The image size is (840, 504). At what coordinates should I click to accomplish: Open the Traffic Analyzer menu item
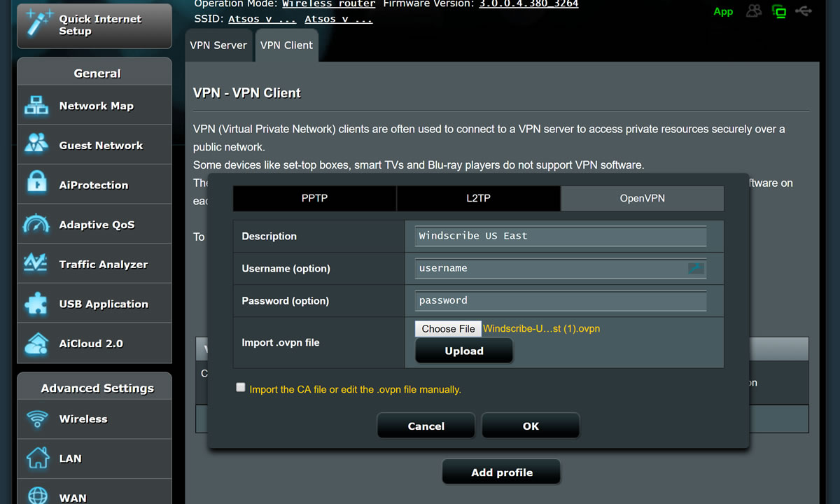point(94,264)
